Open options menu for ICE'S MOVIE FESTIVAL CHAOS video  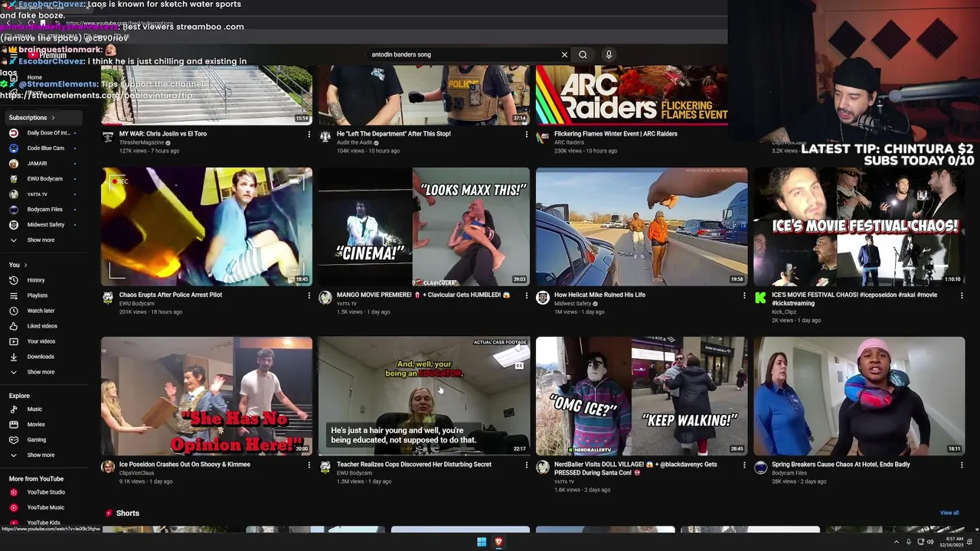click(962, 295)
